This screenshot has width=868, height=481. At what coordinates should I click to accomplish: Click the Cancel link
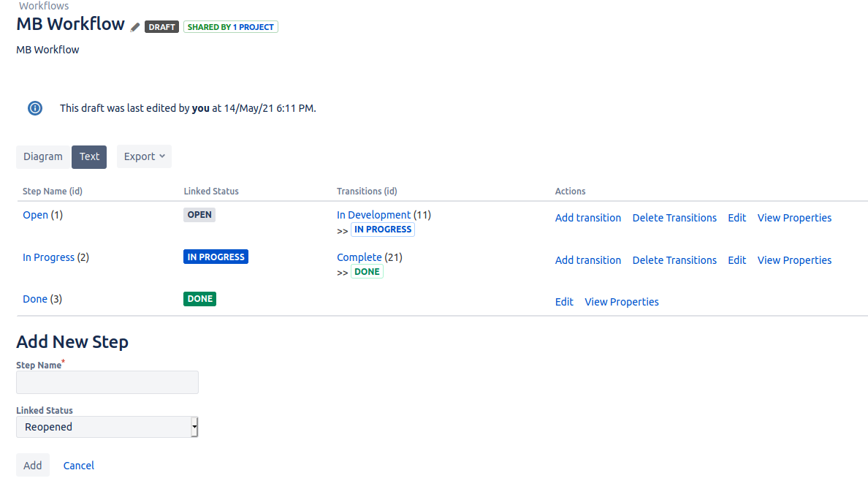click(79, 466)
